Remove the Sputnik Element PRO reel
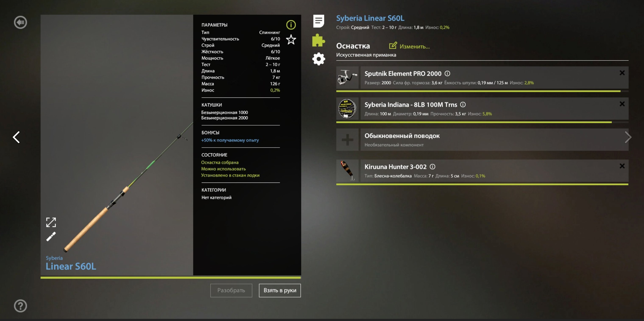The height and width of the screenshot is (321, 644). tap(622, 73)
